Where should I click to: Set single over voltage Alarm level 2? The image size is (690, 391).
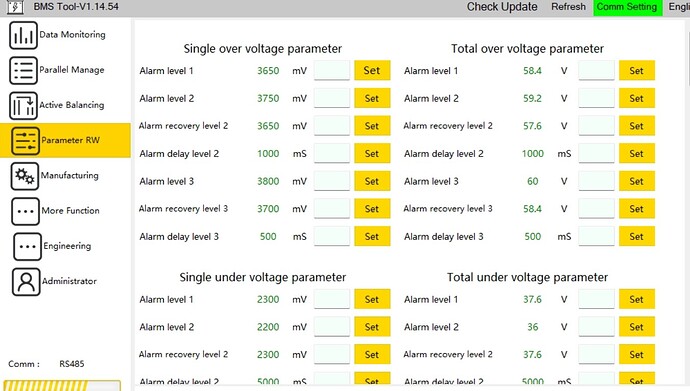372,98
